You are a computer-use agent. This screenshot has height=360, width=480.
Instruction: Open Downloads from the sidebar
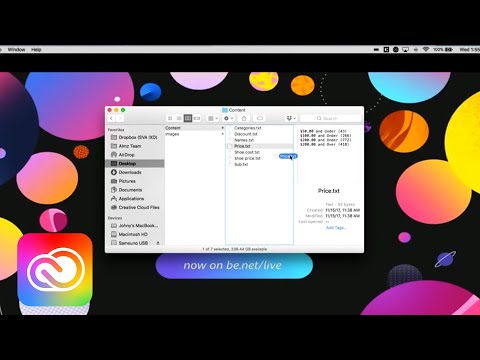point(134,172)
